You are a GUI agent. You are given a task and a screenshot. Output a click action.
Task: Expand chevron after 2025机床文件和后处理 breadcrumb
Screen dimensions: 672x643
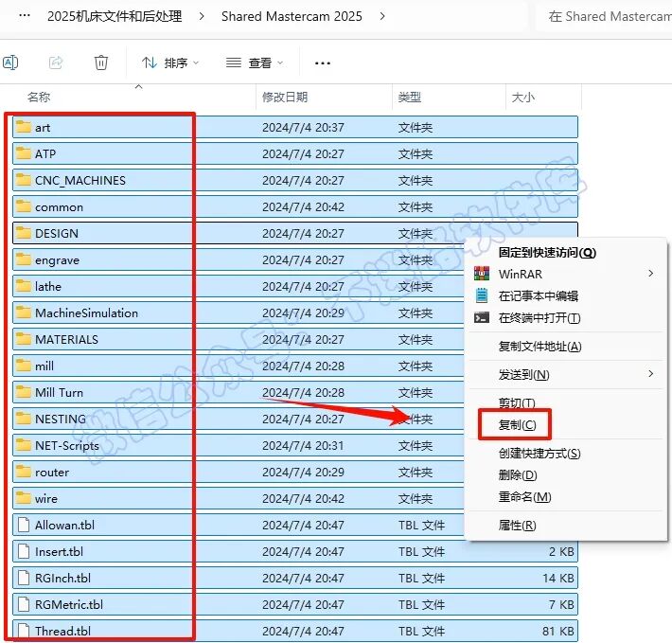click(x=202, y=16)
